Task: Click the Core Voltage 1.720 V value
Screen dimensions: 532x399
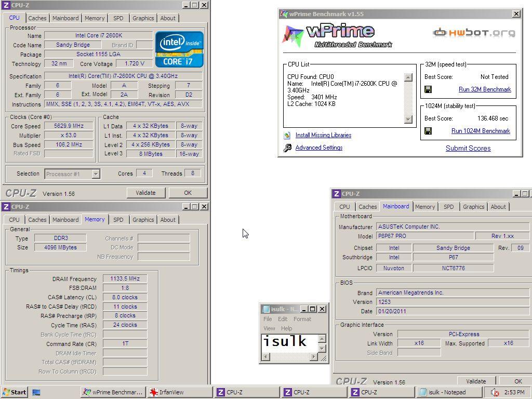Action: [135, 63]
